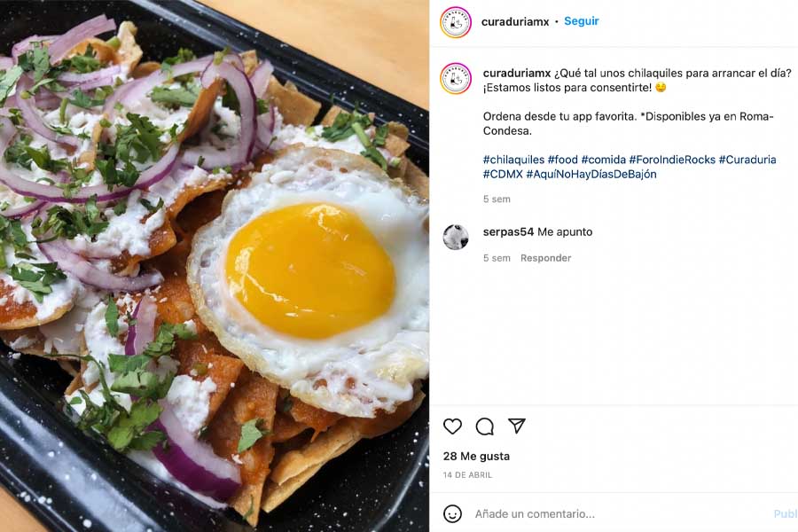Reply to serpas54 comment with Responder
Viewport: 798px width, 532px height.
pos(545,258)
